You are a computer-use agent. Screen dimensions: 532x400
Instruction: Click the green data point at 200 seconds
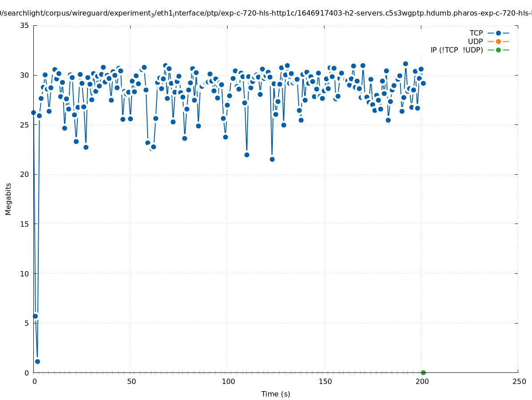[x=423, y=372]
